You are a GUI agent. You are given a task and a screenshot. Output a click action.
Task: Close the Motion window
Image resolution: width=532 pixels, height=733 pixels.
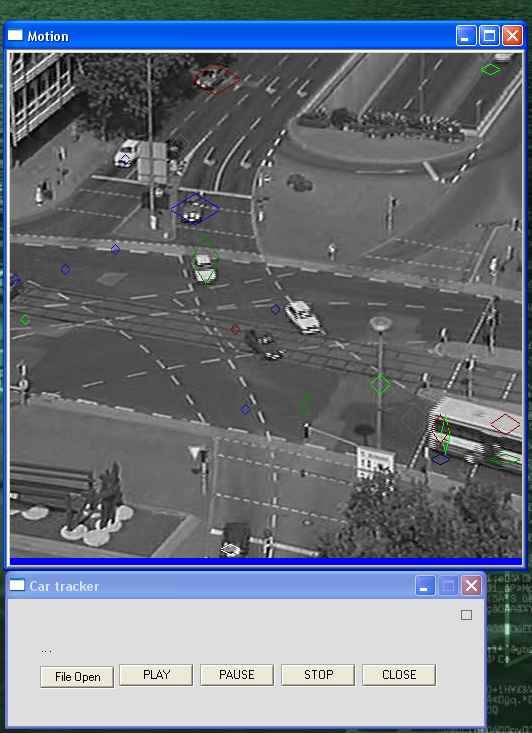click(512, 36)
